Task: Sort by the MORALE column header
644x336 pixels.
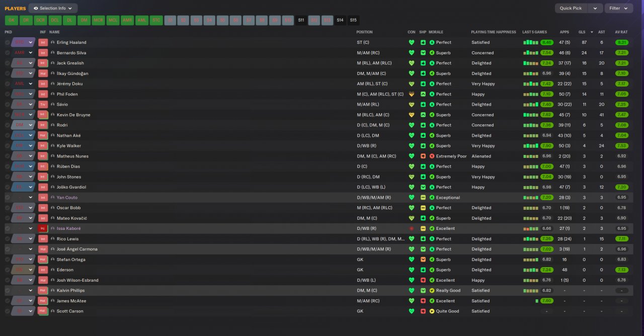Action: [436, 32]
